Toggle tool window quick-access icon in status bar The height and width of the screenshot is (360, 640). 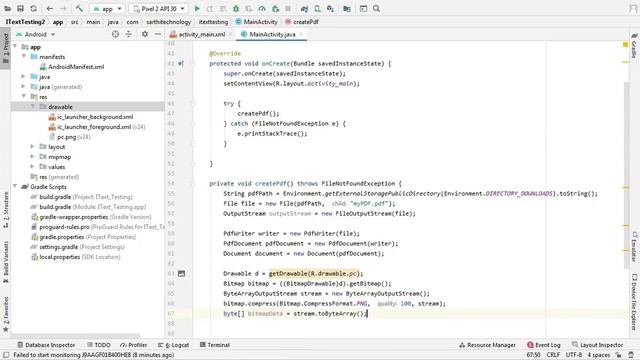point(6,355)
